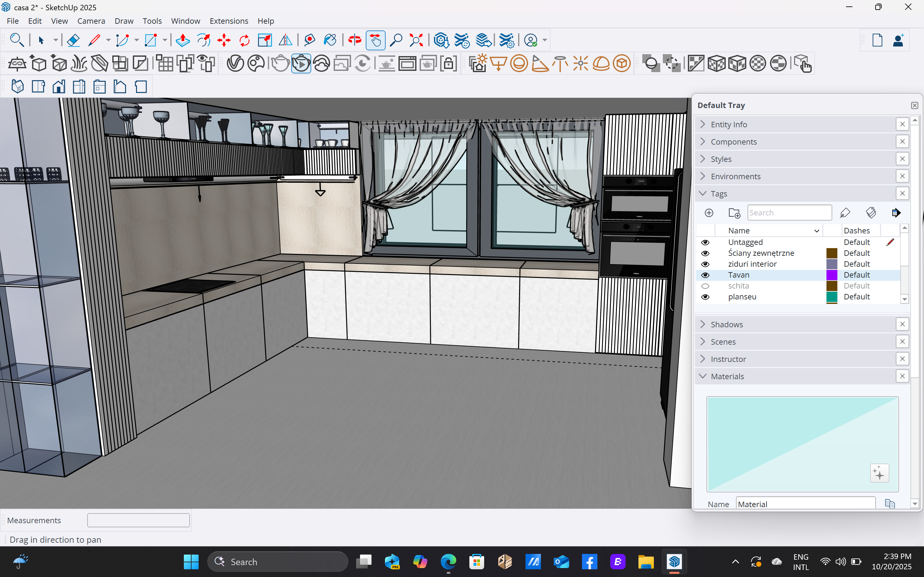
Task: Pick the Rotate tool
Action: pos(244,40)
